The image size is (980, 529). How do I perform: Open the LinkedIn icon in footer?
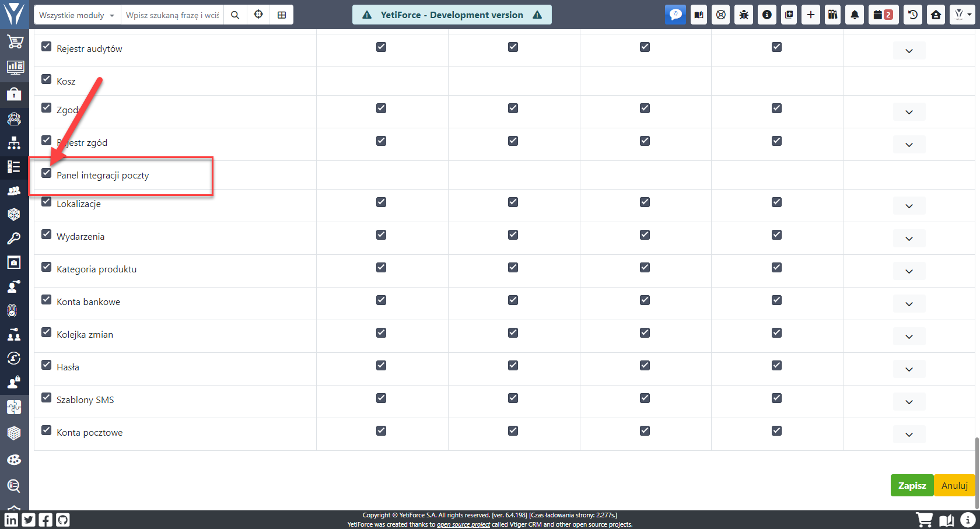point(11,519)
